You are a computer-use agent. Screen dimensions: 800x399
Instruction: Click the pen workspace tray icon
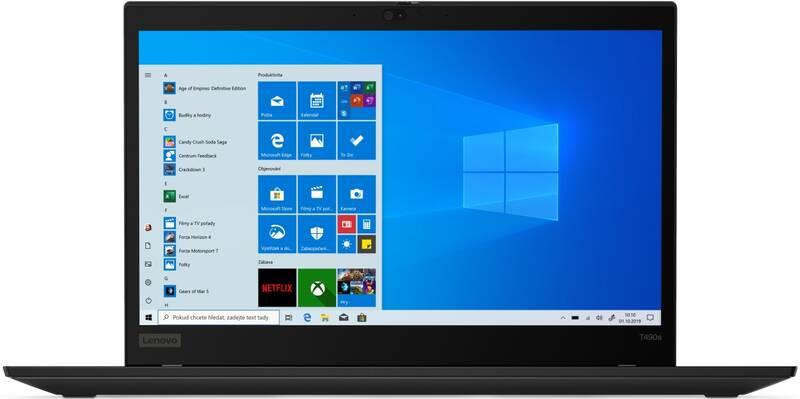[612, 317]
